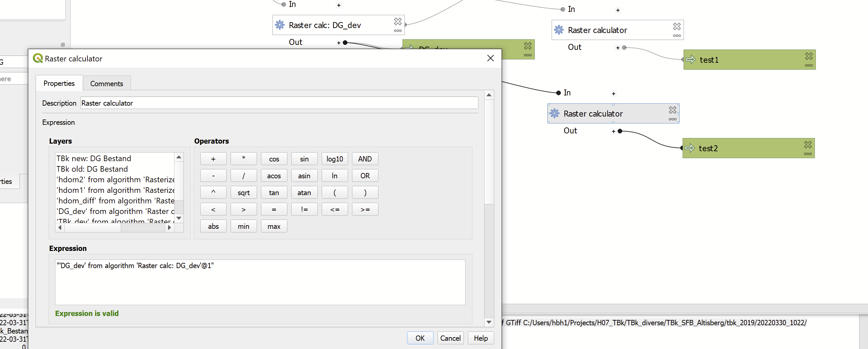868x349 pixels.
Task: Click the not-equal (!=) operator button
Action: point(304,209)
